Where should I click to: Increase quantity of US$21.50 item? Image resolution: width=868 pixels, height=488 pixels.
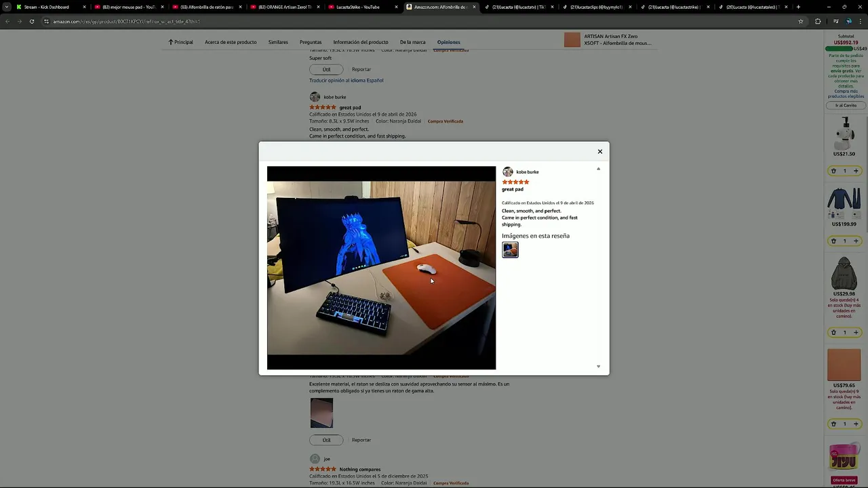click(x=856, y=171)
